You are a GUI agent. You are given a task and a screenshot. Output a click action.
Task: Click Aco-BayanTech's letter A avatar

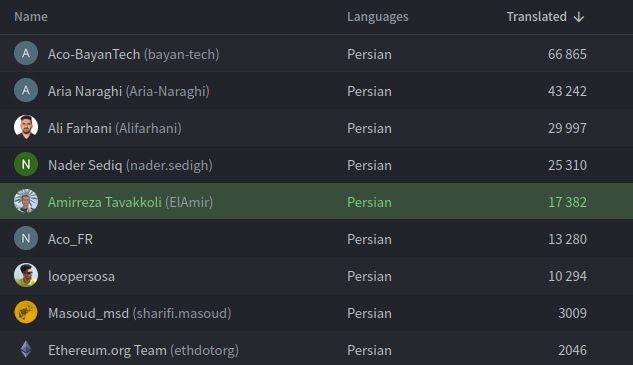(26, 53)
